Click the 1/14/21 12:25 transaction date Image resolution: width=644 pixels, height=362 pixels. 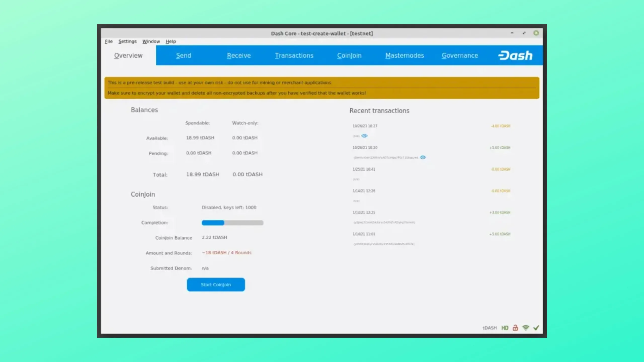click(x=364, y=212)
